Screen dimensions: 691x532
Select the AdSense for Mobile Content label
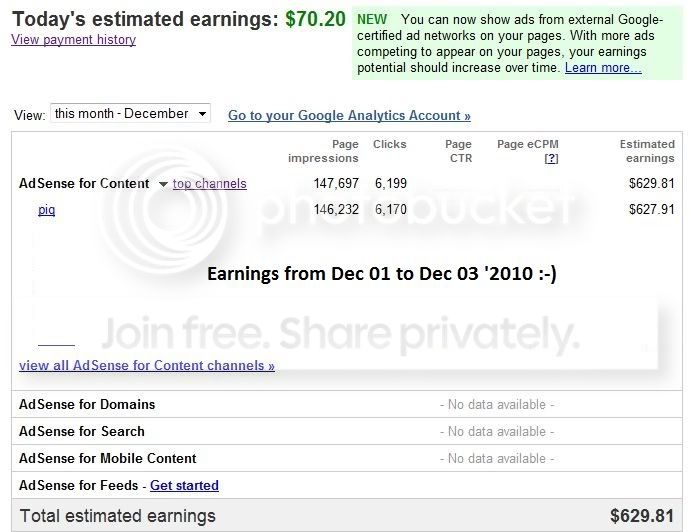(x=108, y=459)
